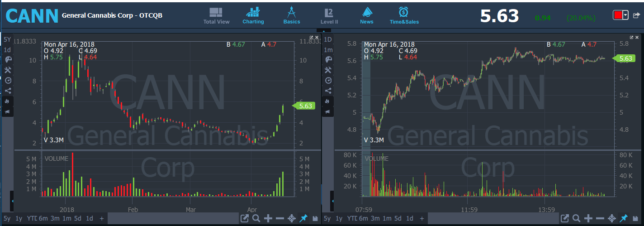The image size is (644, 226).
Task: Open the Basics section
Action: pos(292,16)
